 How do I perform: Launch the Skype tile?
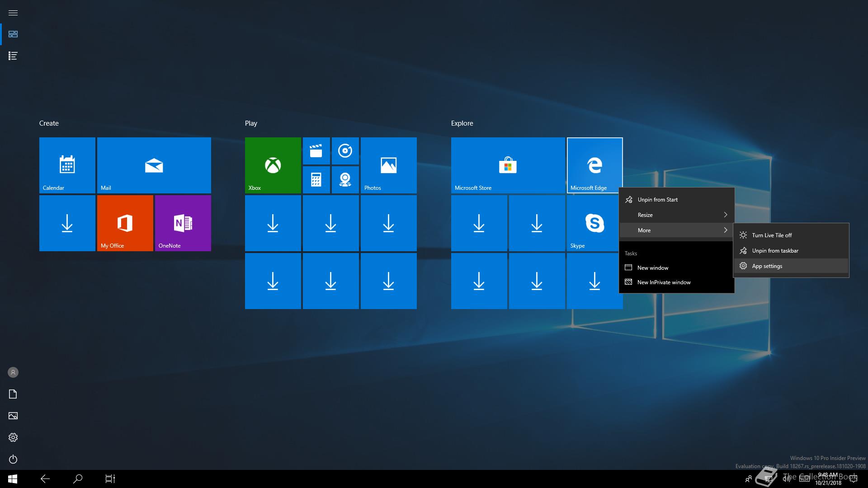593,223
